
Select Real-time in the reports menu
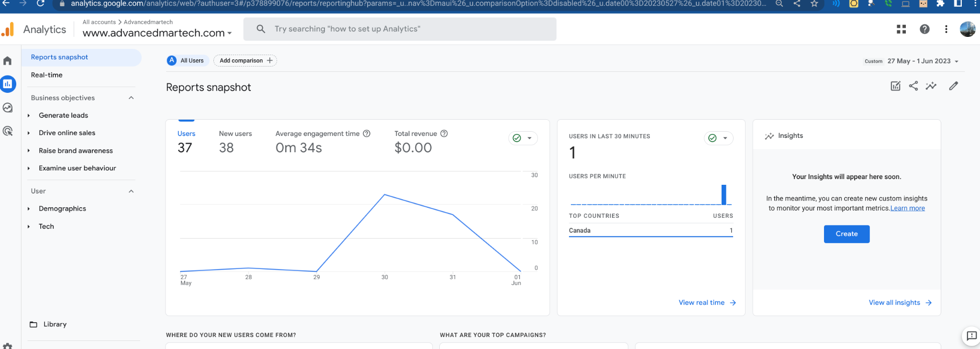(x=46, y=75)
